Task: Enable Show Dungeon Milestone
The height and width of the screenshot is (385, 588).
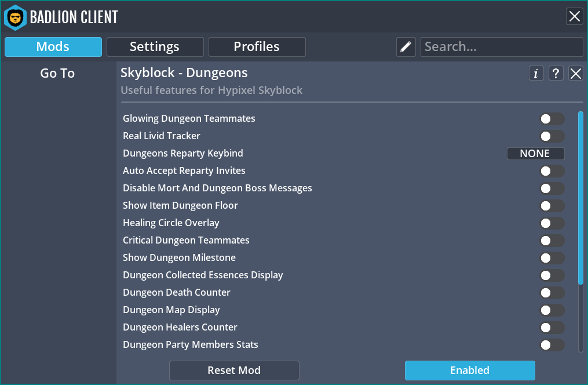Action: coord(552,258)
